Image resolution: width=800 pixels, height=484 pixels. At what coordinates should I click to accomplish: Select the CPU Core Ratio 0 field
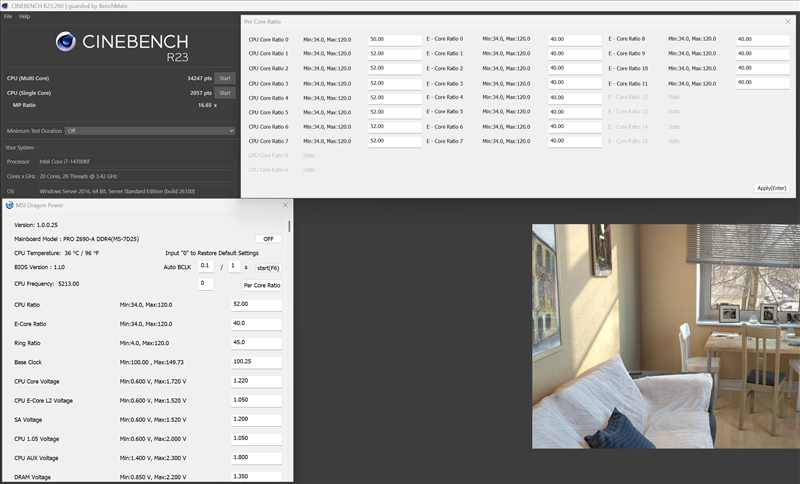395,40
